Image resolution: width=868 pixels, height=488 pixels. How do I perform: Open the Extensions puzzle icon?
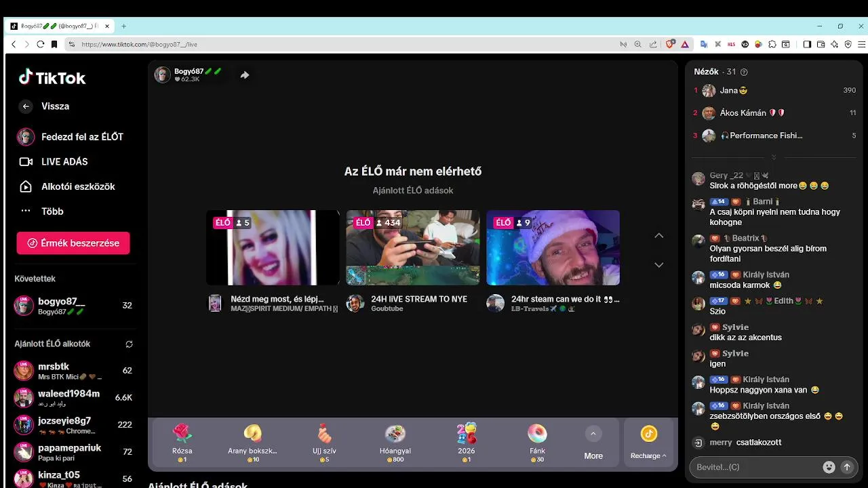pos(772,44)
